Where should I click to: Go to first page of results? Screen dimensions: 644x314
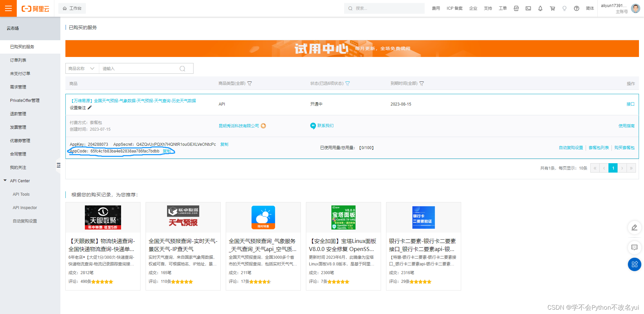(595, 168)
